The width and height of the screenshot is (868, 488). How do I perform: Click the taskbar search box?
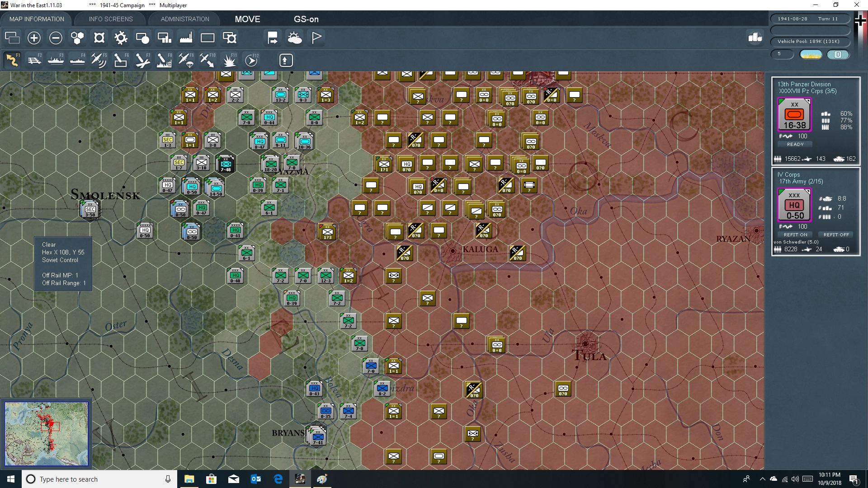tap(99, 479)
